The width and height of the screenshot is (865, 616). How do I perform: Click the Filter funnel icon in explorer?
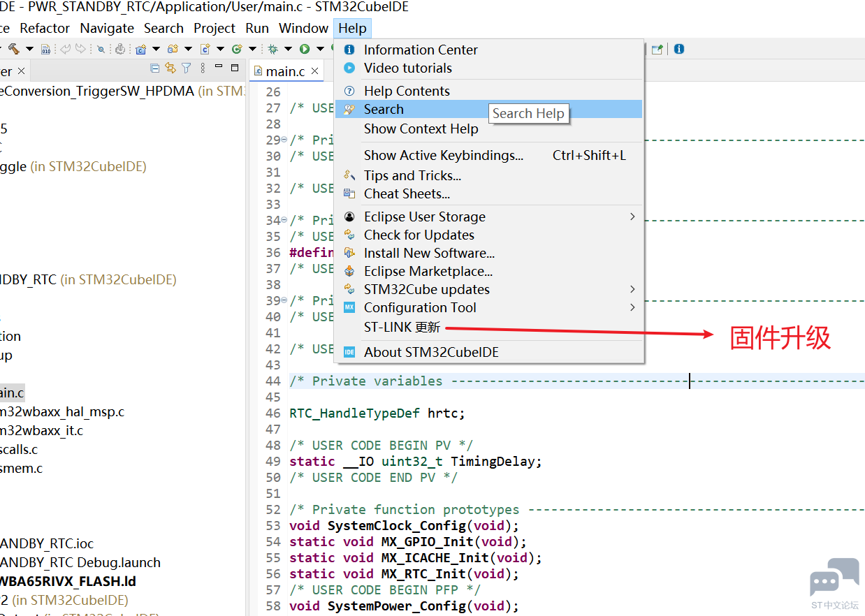(187, 68)
